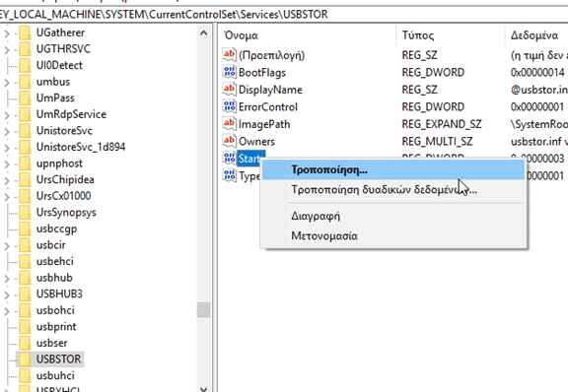Expand the UmRdpService tree node

pos(7,115)
